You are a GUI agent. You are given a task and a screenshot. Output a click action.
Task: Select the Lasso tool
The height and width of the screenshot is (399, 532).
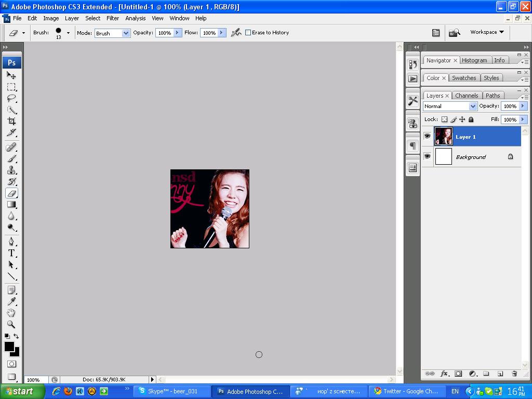pyautogui.click(x=11, y=98)
